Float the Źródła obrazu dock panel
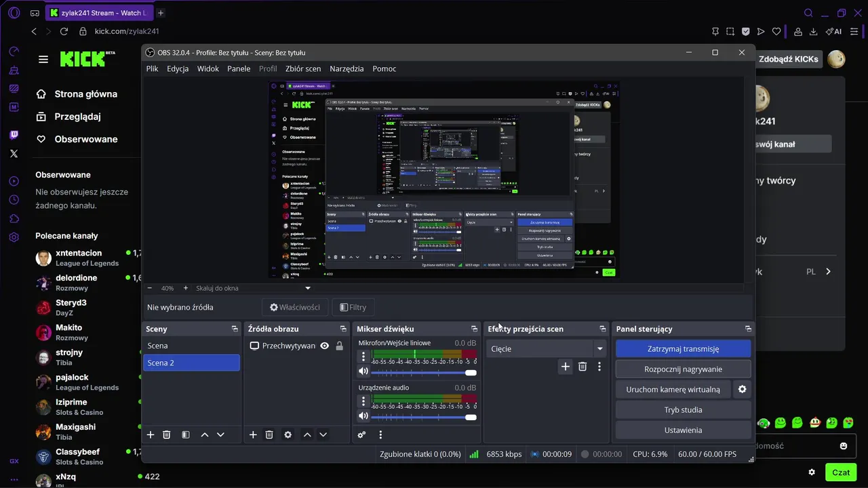868x488 pixels. pyautogui.click(x=344, y=329)
